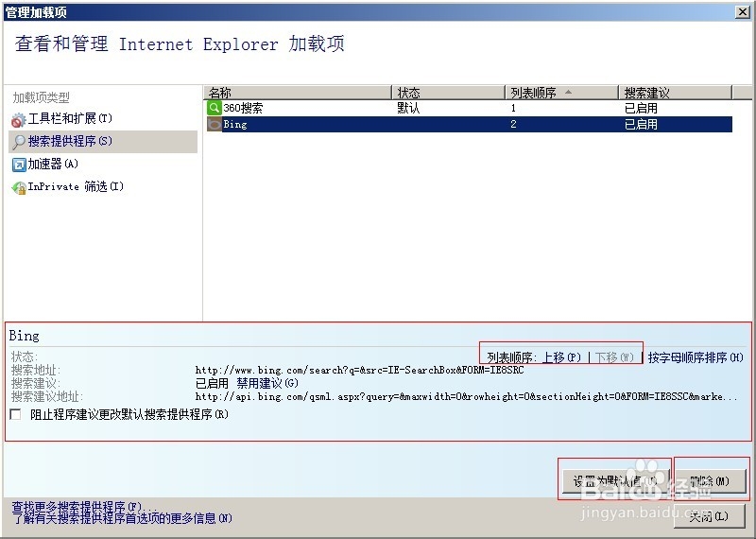
Task: Select the Bing row name
Action: click(x=235, y=125)
